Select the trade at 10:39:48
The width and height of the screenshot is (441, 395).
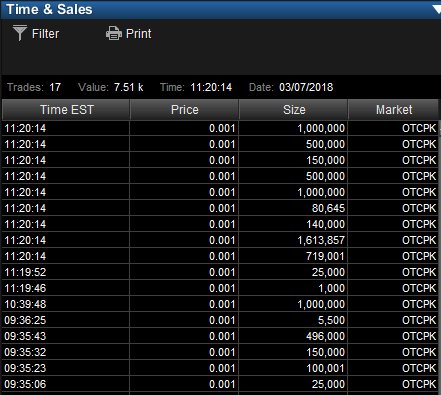point(220,304)
